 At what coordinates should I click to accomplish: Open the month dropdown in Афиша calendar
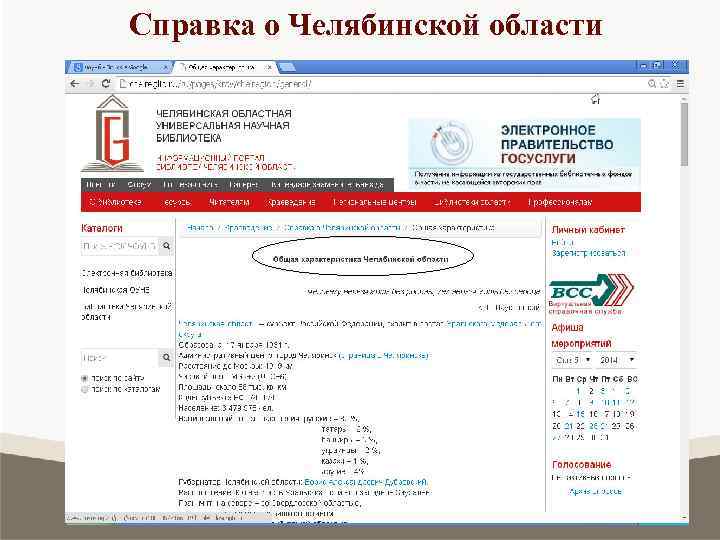click(x=572, y=360)
